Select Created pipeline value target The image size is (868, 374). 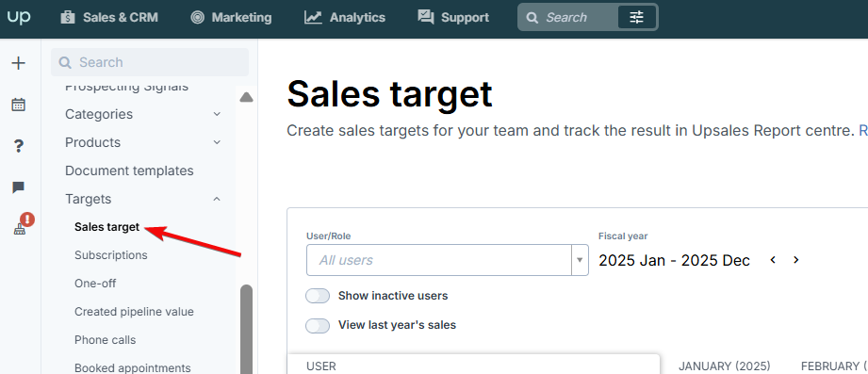pyautogui.click(x=134, y=312)
